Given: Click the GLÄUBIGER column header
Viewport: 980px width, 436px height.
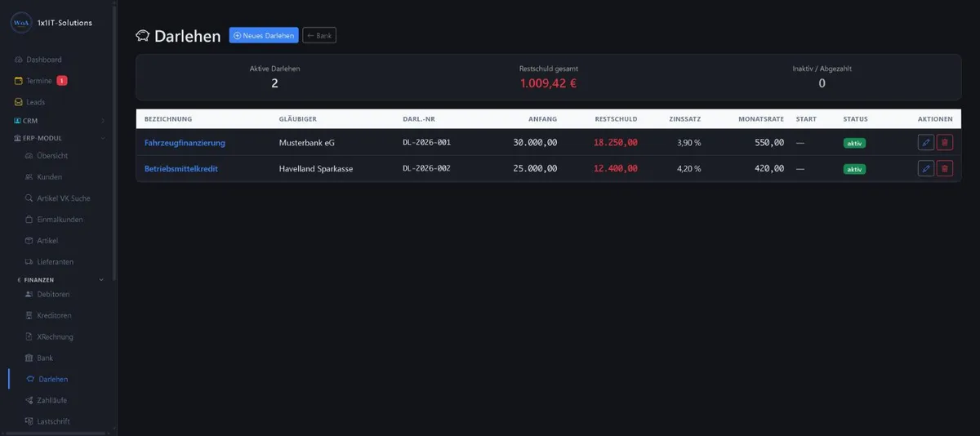Looking at the screenshot, I should point(298,119).
